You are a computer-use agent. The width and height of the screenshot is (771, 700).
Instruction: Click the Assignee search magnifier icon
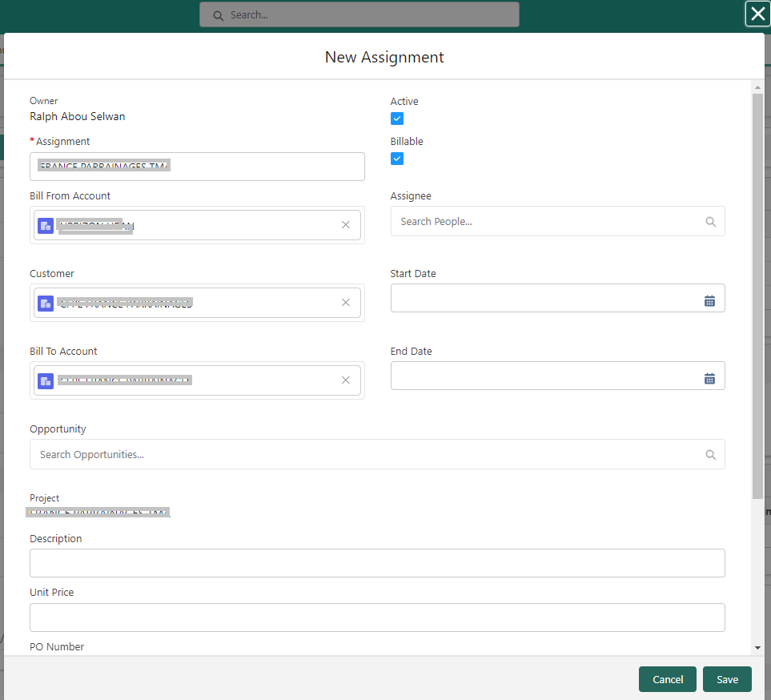coord(710,222)
